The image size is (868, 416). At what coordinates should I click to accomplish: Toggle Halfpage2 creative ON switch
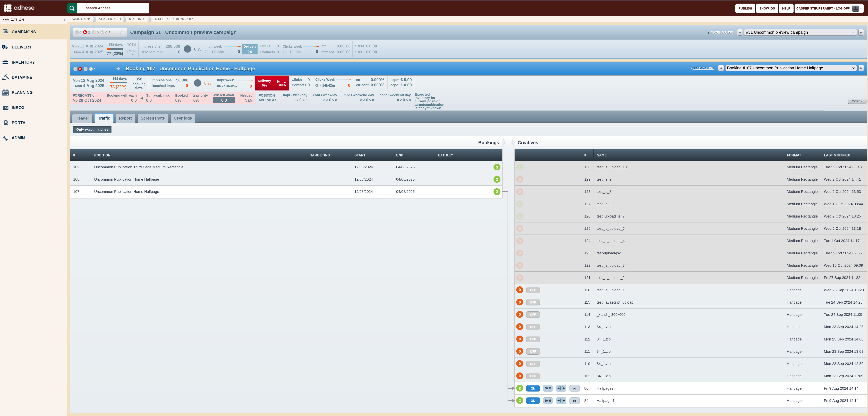[x=533, y=388]
